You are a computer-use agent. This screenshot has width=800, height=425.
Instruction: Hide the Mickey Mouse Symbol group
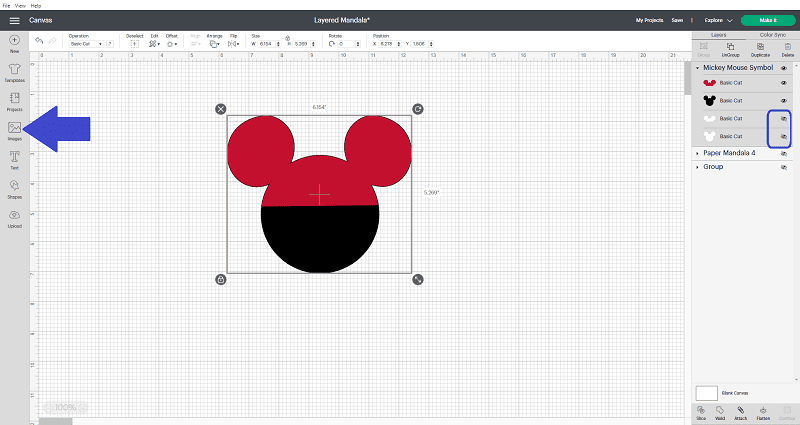click(x=784, y=68)
